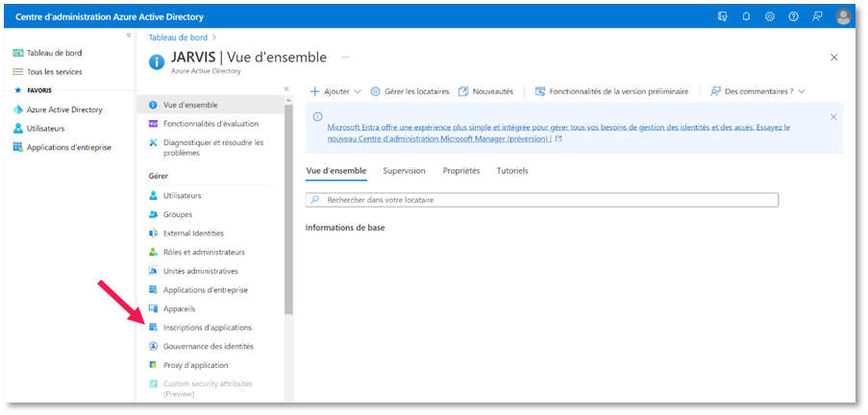This screenshot has width=868, height=415.
Task: Click the Rechercher dans votre locataire field
Action: [542, 200]
